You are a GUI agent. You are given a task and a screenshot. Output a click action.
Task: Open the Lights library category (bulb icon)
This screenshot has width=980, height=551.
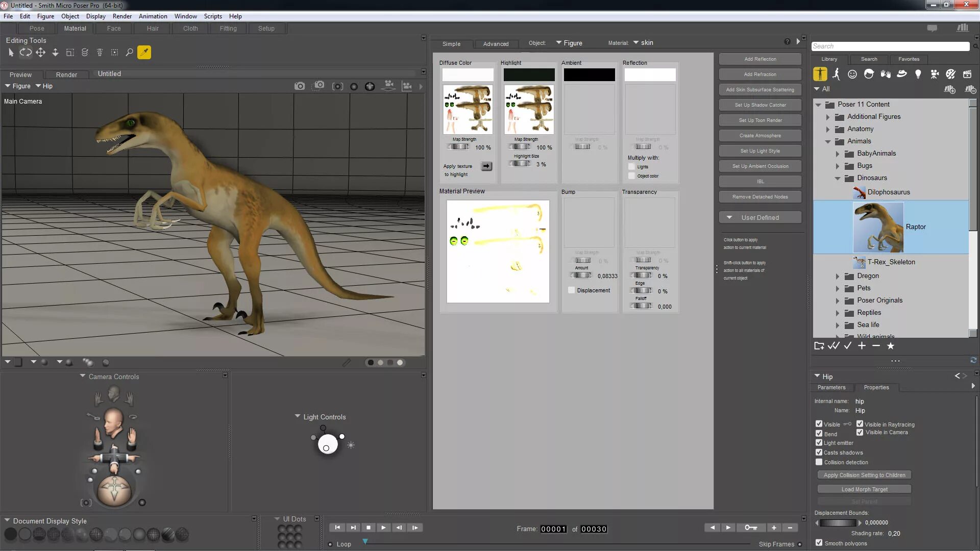pos(918,74)
